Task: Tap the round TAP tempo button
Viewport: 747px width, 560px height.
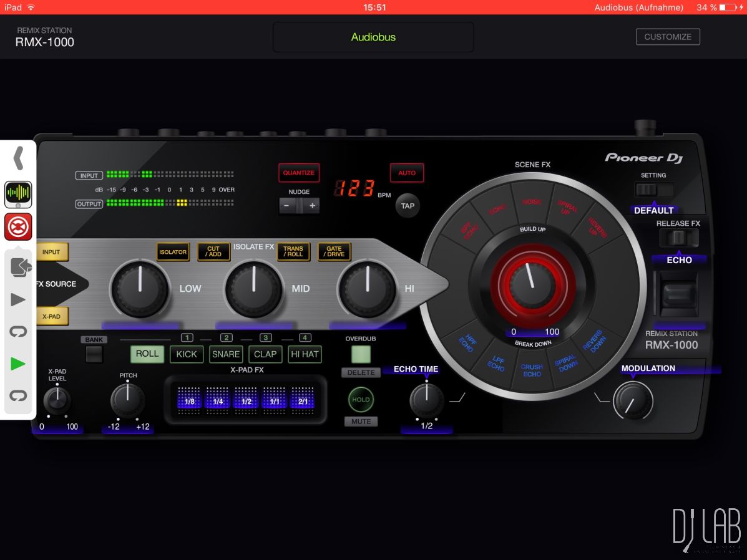Action: [408, 206]
